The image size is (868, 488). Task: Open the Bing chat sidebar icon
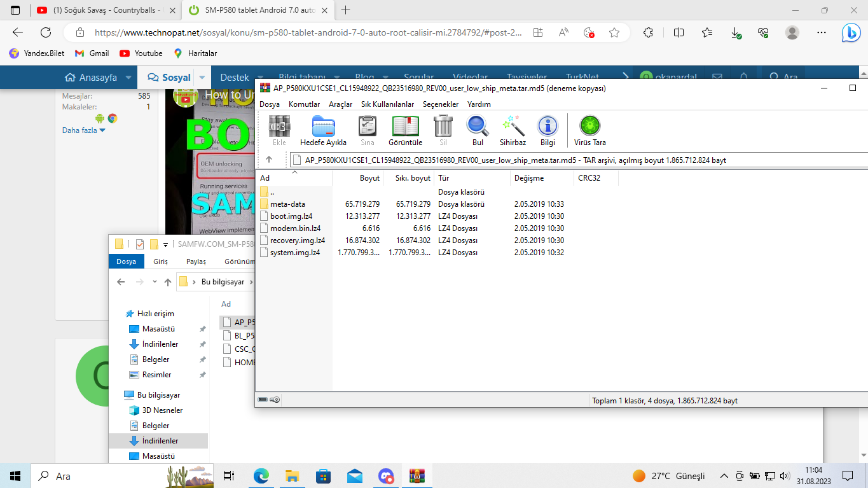click(x=851, y=33)
